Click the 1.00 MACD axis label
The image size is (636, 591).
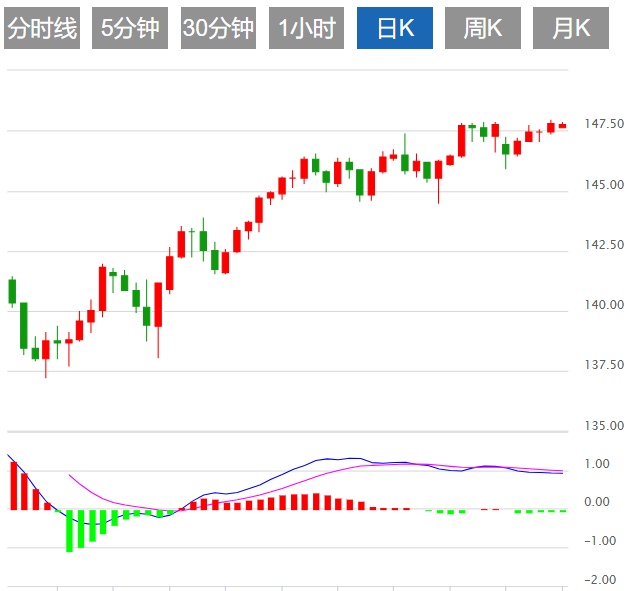pos(597,464)
